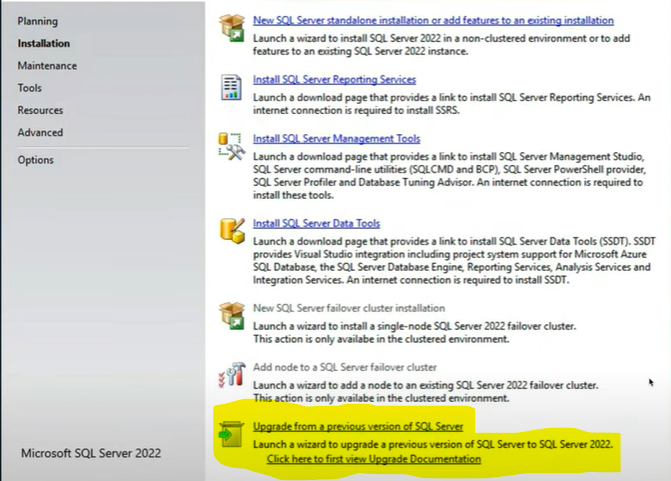Image resolution: width=671 pixels, height=481 pixels.
Task: Click the standalone installation box icon
Action: pos(232,28)
